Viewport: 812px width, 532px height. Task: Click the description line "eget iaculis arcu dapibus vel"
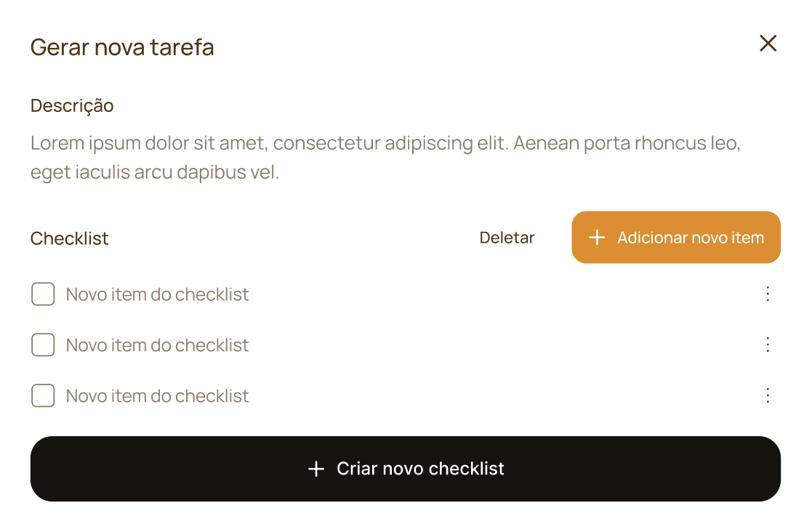[155, 174]
